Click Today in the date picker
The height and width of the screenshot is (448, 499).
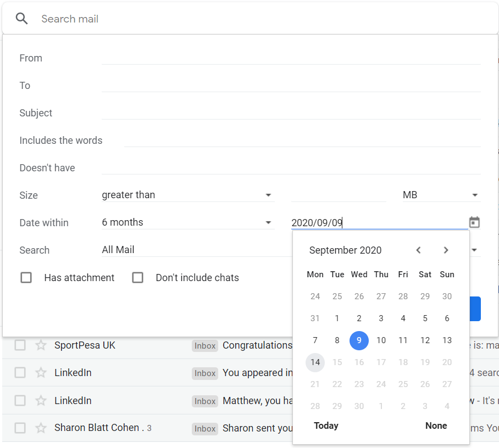click(326, 425)
